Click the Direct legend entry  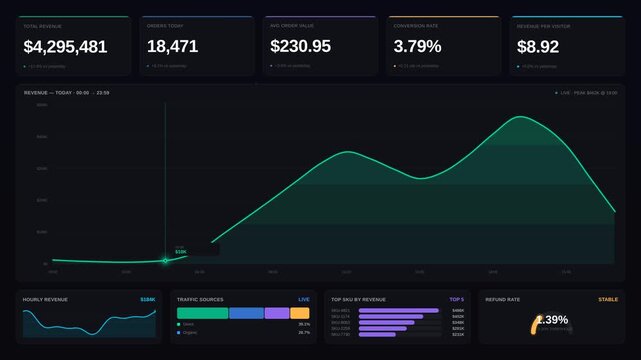[x=185, y=324]
